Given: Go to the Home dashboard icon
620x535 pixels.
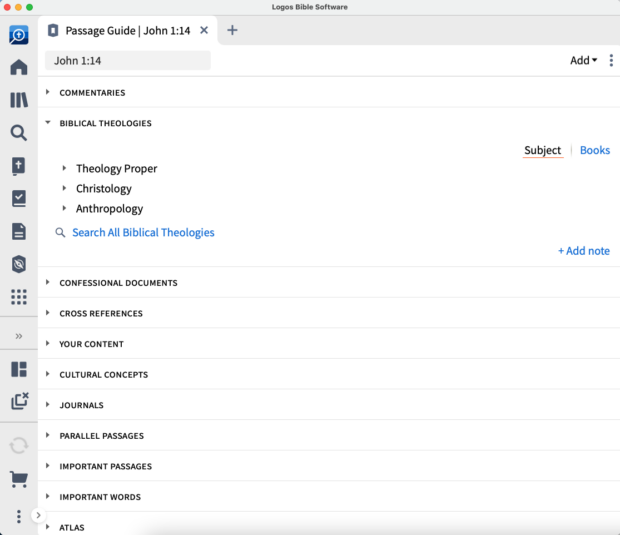Looking at the screenshot, I should click(x=19, y=67).
